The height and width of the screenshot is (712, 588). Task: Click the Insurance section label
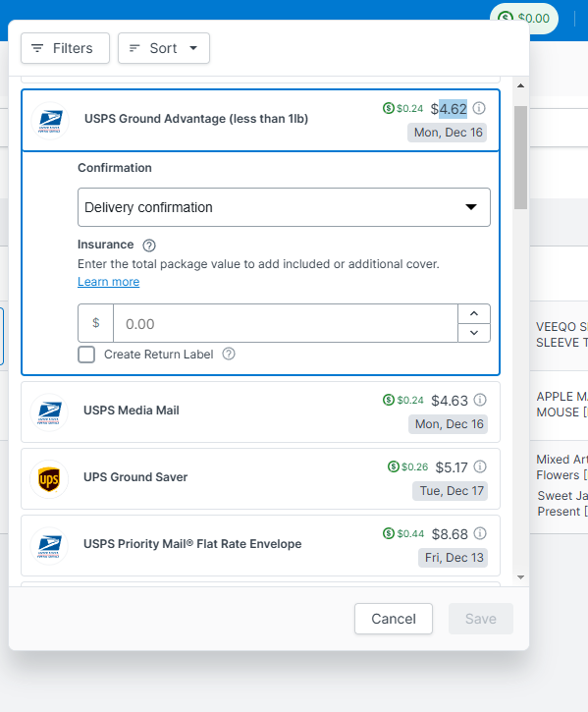pyautogui.click(x=106, y=245)
